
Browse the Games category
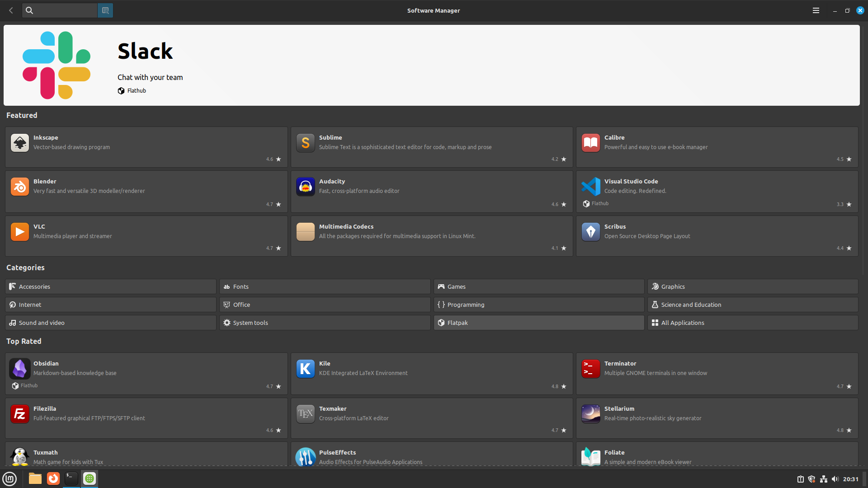(x=539, y=286)
